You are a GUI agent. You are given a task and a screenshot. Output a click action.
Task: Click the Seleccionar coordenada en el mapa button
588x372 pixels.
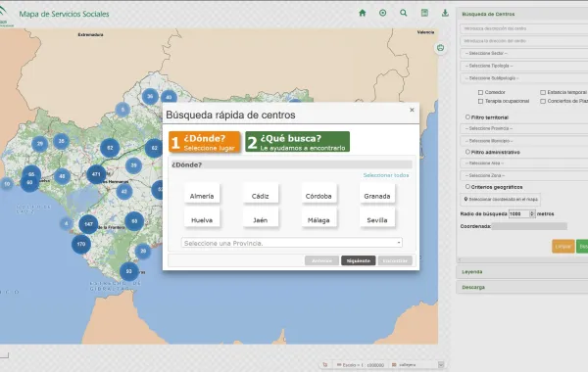point(500,200)
